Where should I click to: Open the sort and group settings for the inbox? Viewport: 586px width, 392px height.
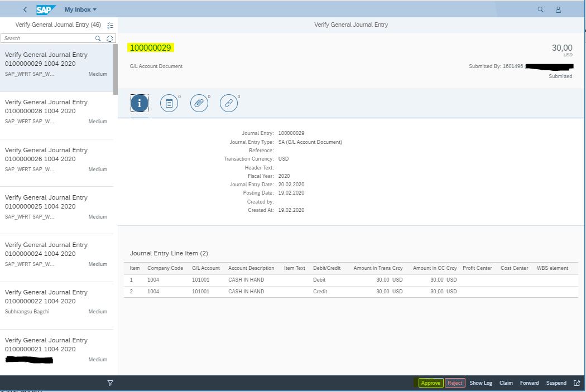click(x=110, y=26)
